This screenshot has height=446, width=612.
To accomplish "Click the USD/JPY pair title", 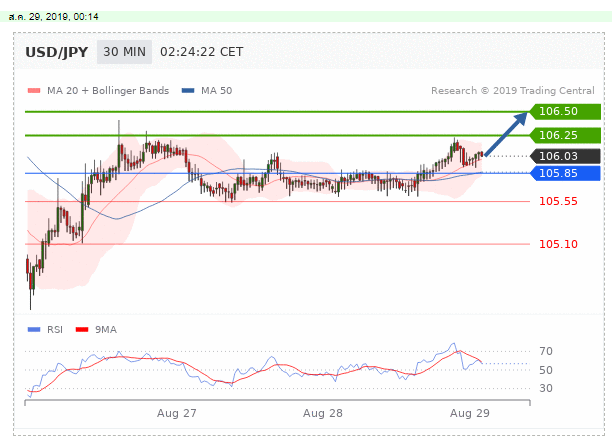I will [x=57, y=52].
